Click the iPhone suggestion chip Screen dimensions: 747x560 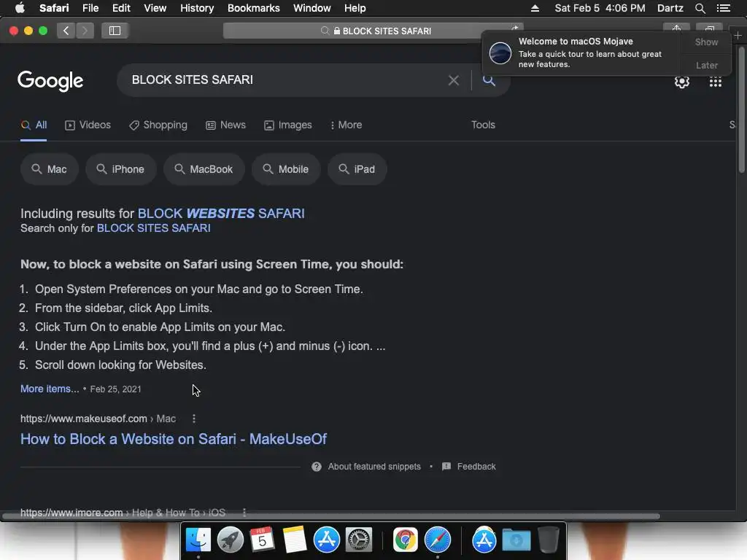121,169
